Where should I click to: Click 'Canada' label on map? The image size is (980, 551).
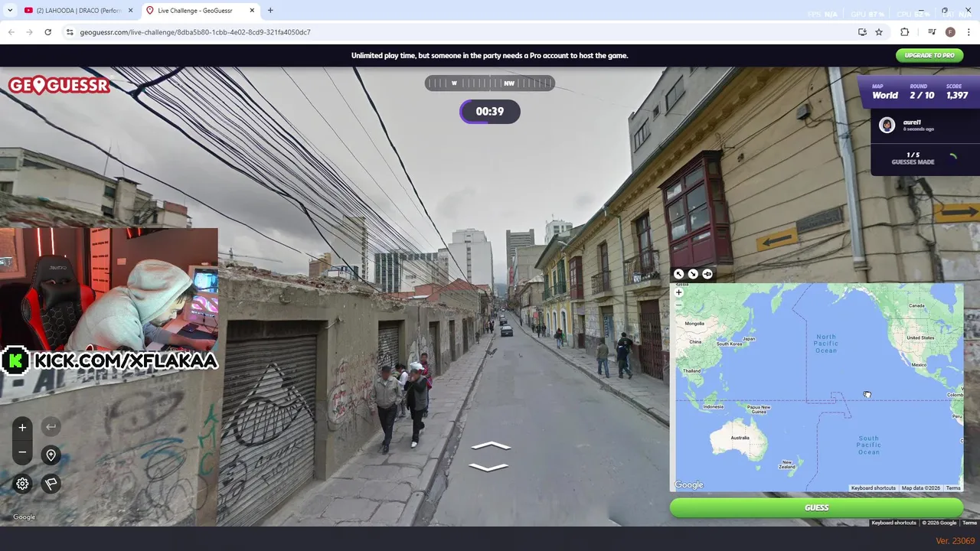[916, 305]
